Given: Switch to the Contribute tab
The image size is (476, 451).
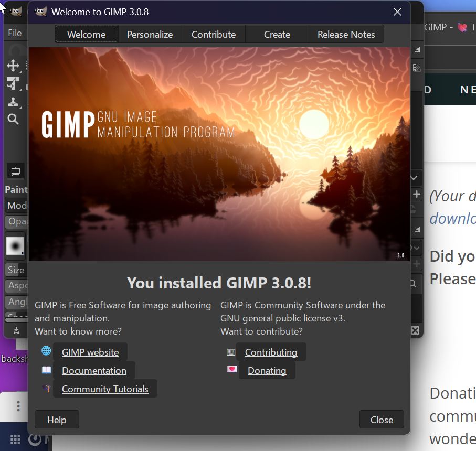Looking at the screenshot, I should coord(214,34).
